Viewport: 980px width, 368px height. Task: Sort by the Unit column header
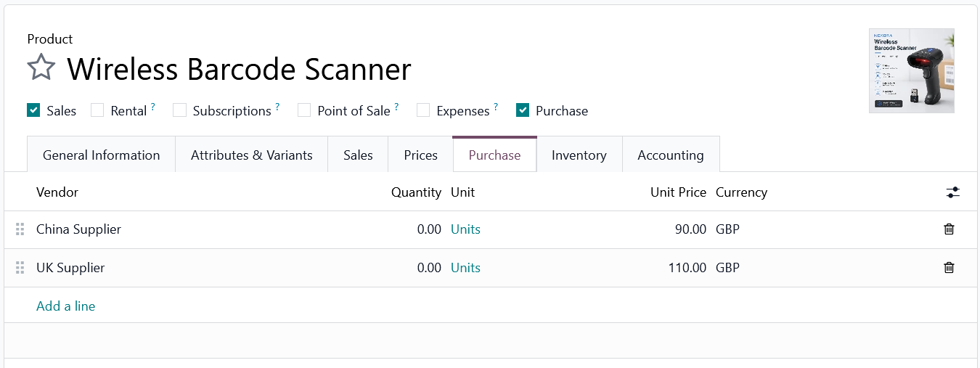(462, 192)
